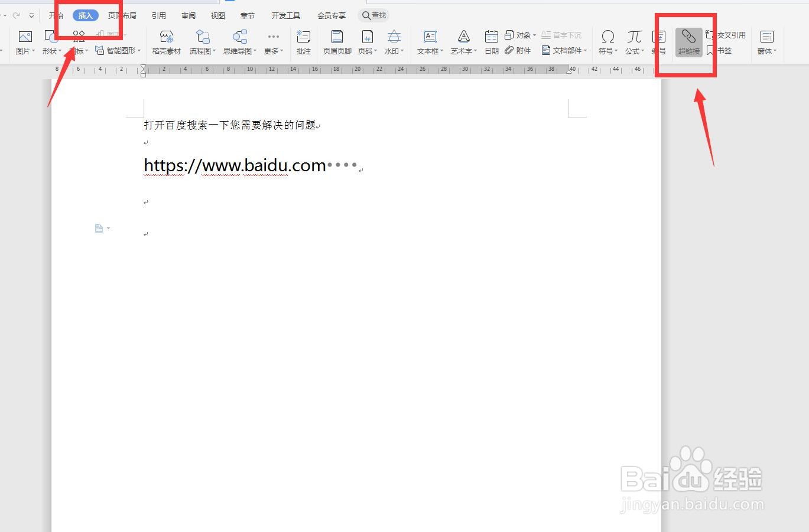The width and height of the screenshot is (809, 532).
Task: Click the 超链接 hyperlink button
Action: pos(689,43)
